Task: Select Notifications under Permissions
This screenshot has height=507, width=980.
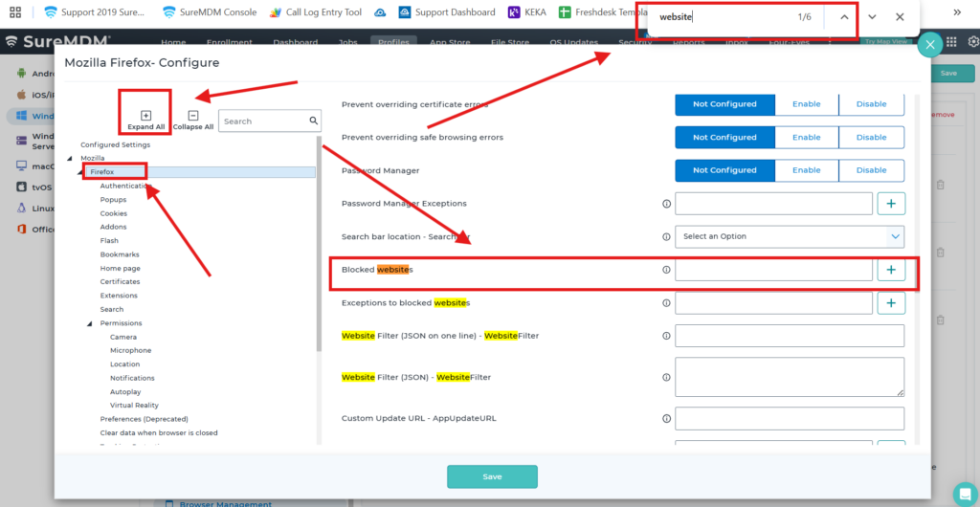Action: 132,378
